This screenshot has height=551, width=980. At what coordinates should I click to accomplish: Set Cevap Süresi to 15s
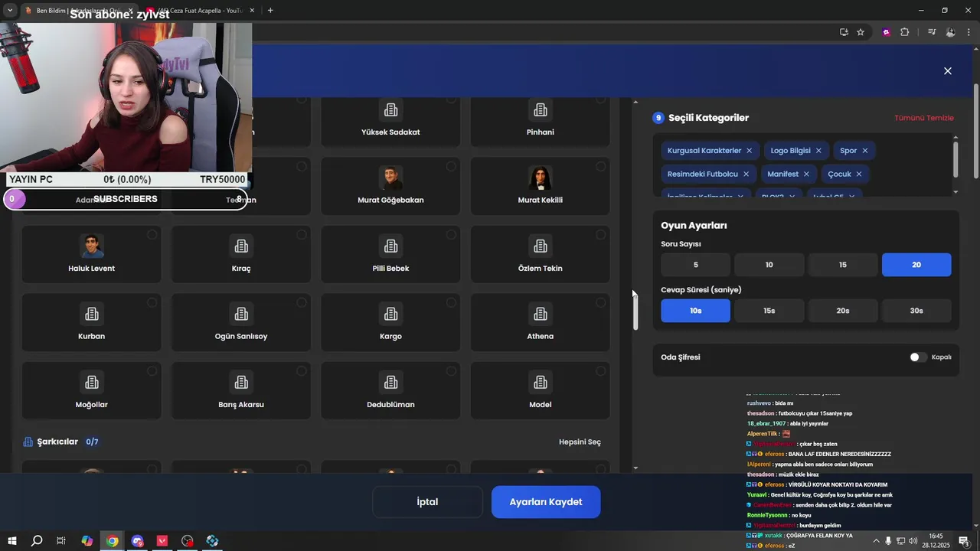pyautogui.click(x=769, y=311)
